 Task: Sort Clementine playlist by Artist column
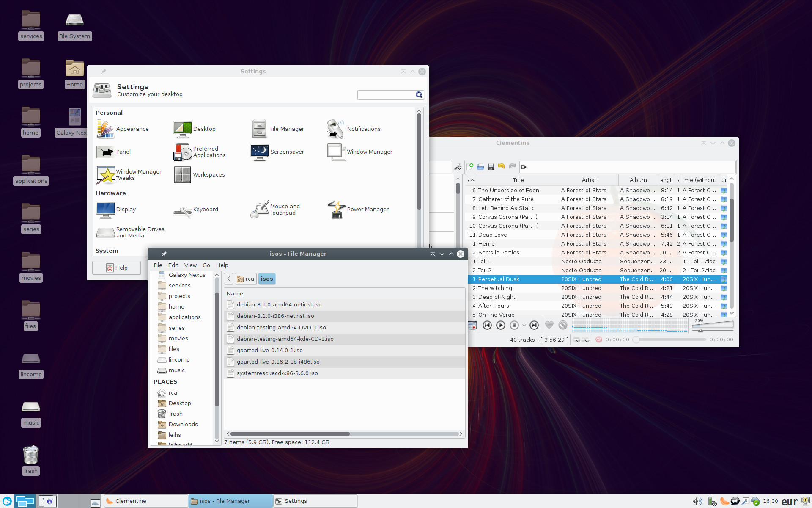[x=589, y=180]
